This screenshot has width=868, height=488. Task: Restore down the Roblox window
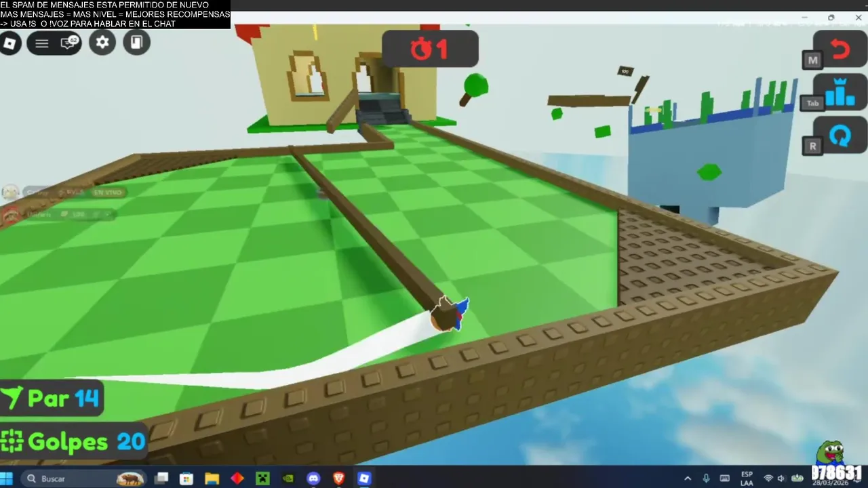pyautogui.click(x=831, y=18)
